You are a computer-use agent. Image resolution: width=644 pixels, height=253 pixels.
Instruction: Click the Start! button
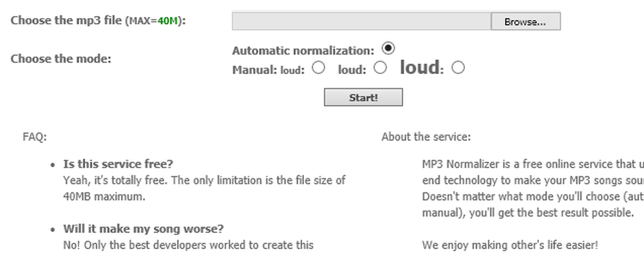click(x=363, y=97)
